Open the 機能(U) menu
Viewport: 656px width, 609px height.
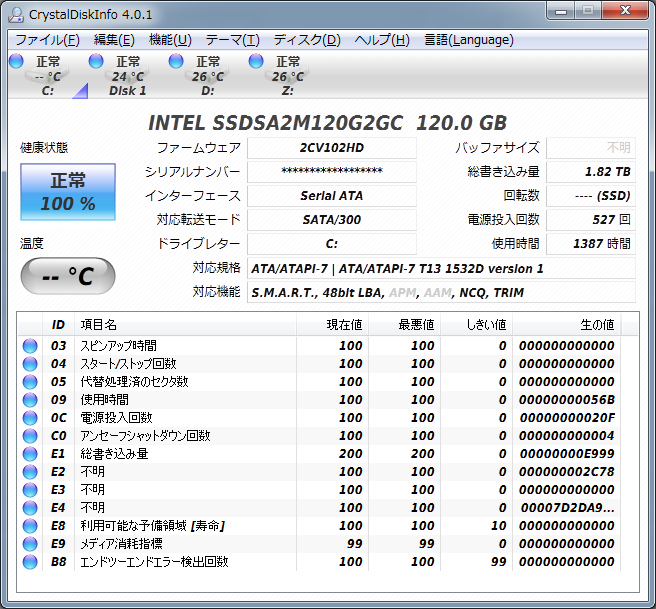click(x=170, y=40)
